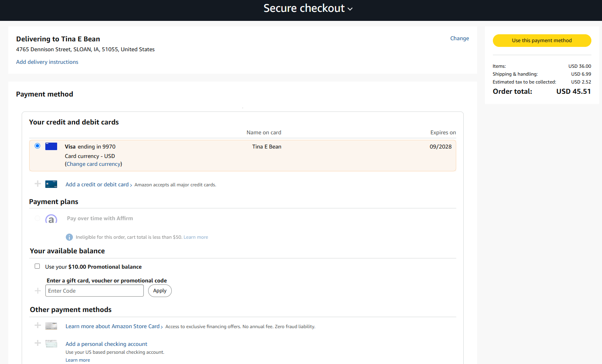Check the $10.00 Promotional balance checkbox
The width and height of the screenshot is (602, 364).
coord(37,266)
